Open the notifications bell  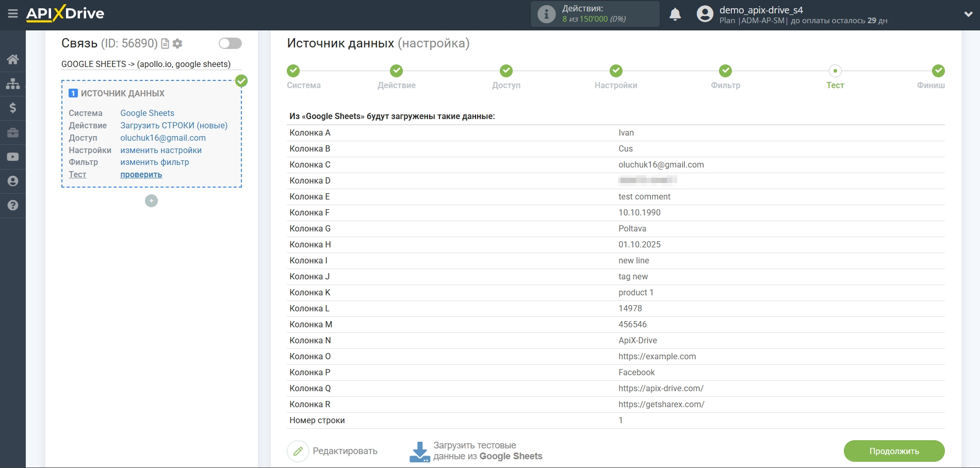click(675, 14)
